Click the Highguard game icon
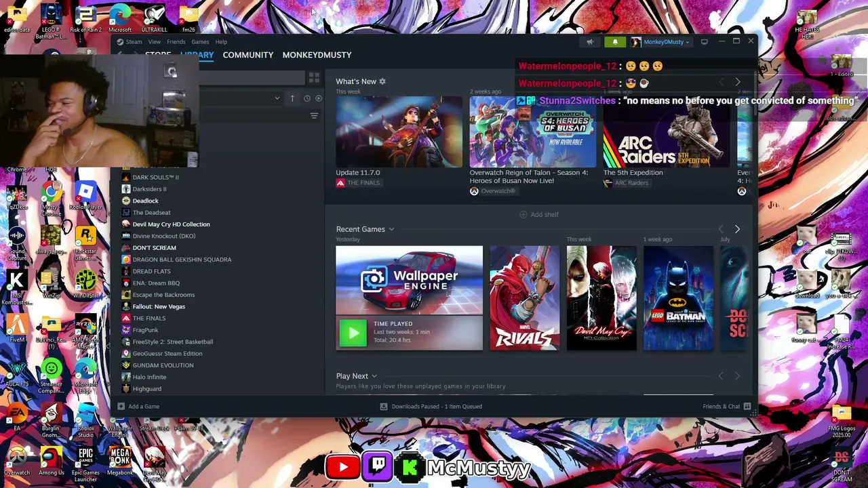Viewport: 868px width, 488px height. pyautogui.click(x=126, y=389)
